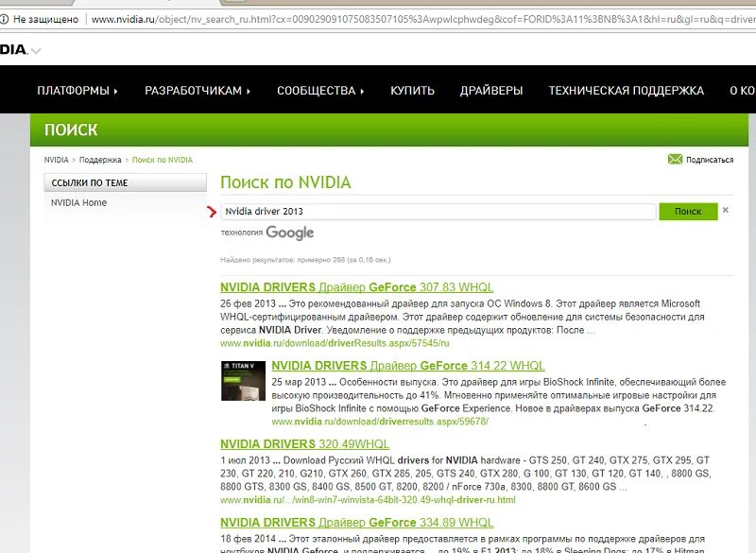Click the 'Не защищено' site info icon

4,19
